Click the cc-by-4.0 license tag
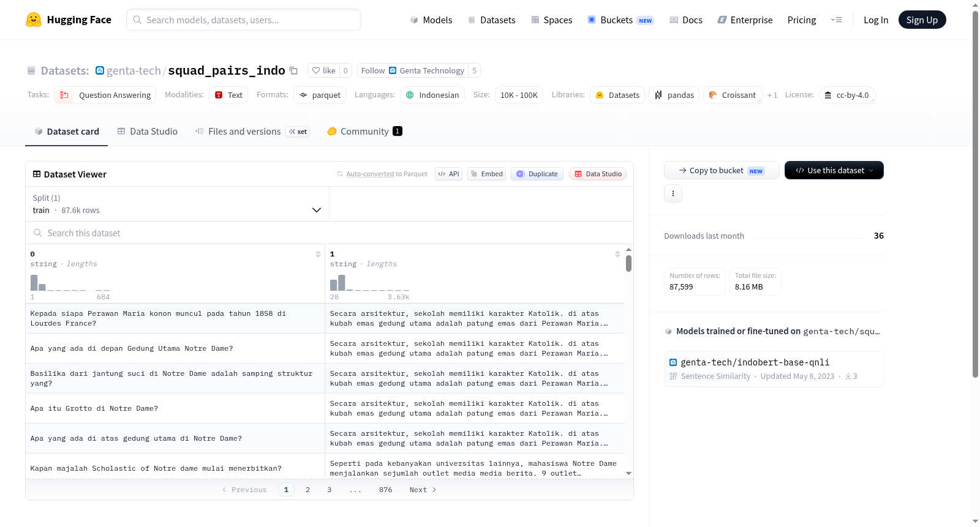The height and width of the screenshot is (527, 980). 847,95
